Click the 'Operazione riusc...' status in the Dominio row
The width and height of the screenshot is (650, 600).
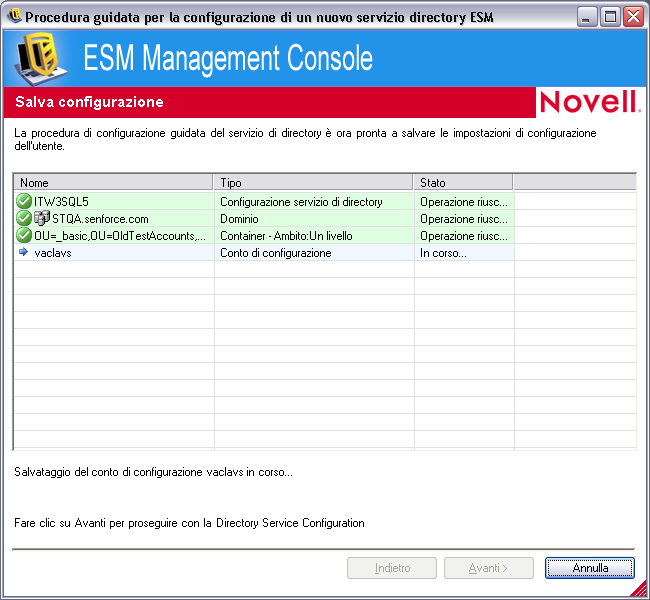coord(464,219)
